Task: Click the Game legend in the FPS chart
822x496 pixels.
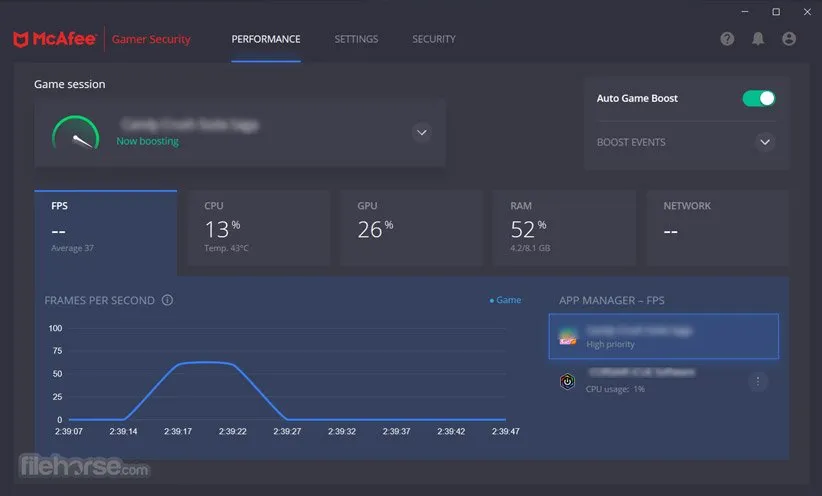Action: [x=505, y=300]
